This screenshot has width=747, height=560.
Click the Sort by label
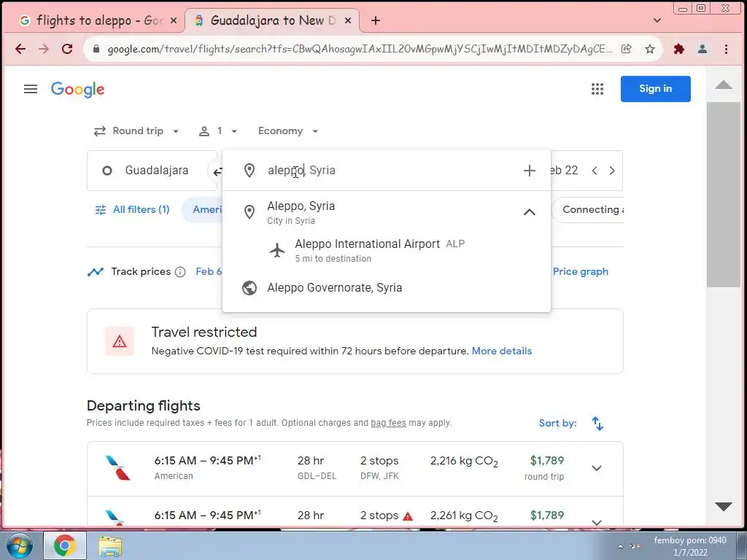pyautogui.click(x=557, y=424)
